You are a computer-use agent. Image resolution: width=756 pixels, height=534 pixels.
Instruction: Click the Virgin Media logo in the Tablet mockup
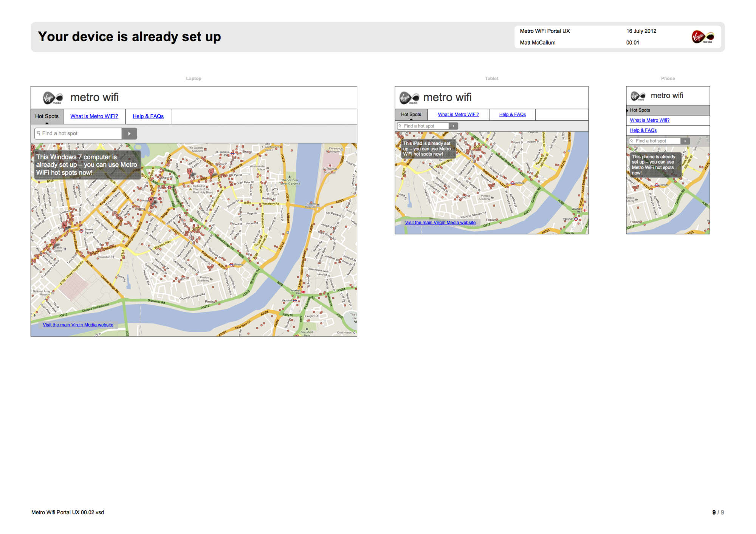click(409, 98)
